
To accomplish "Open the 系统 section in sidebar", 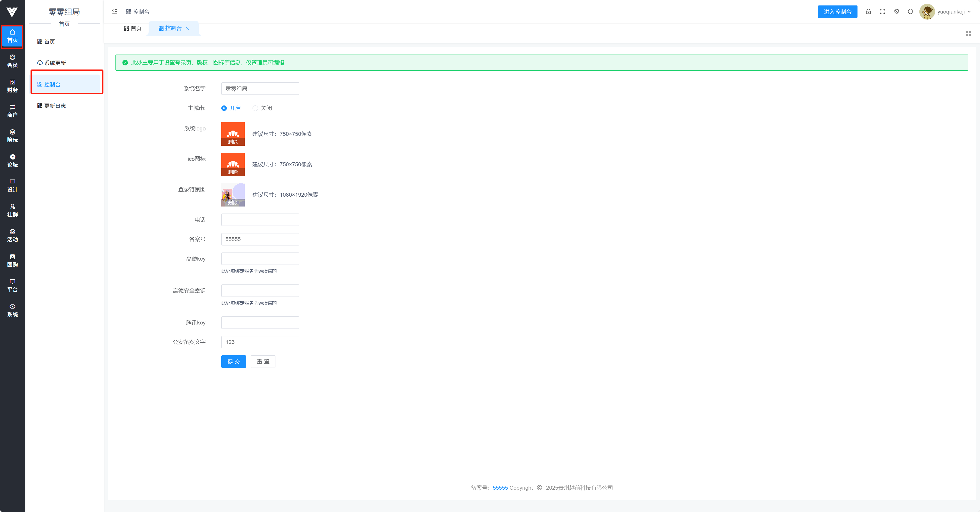I will 12,310.
